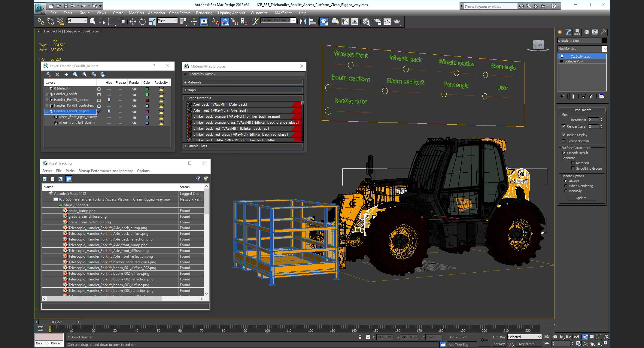Image resolution: width=644 pixels, height=348 pixels.
Task: Expand the Materials group in Material Browser
Action: click(x=243, y=82)
